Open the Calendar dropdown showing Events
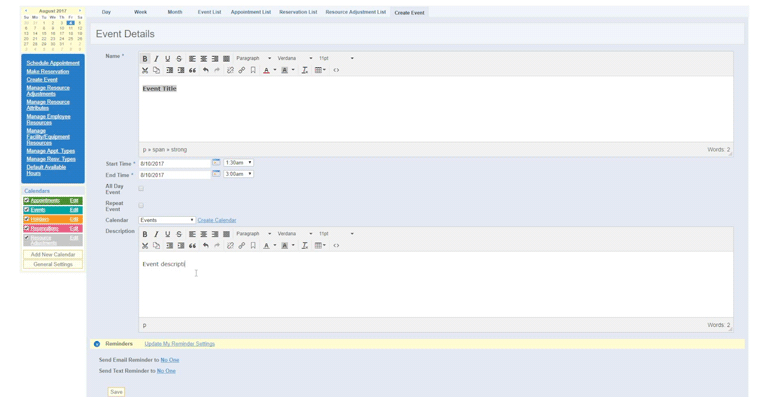Viewport: 768px width, 397px height. [167, 220]
